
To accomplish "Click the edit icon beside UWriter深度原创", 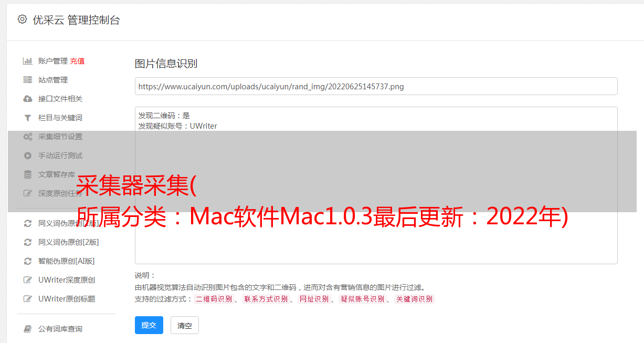I will point(28,280).
